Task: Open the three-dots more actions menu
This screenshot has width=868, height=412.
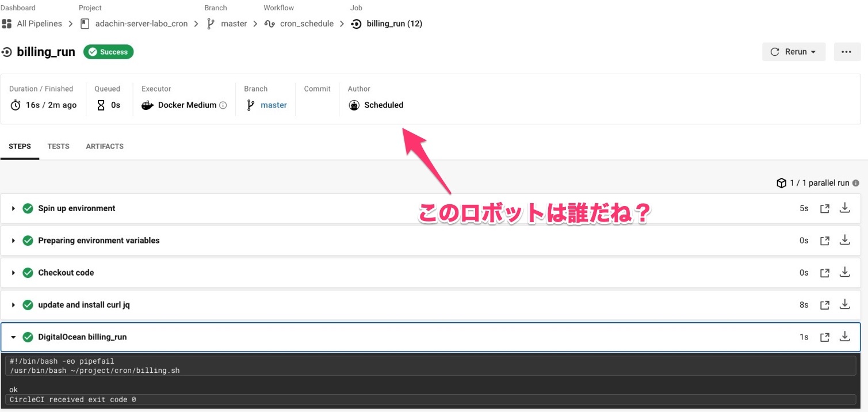Action: [x=846, y=52]
